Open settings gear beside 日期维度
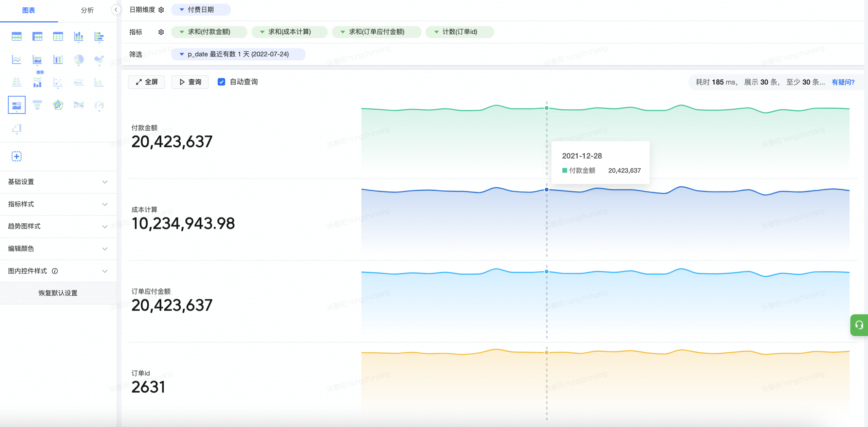The width and height of the screenshot is (868, 427). point(161,10)
